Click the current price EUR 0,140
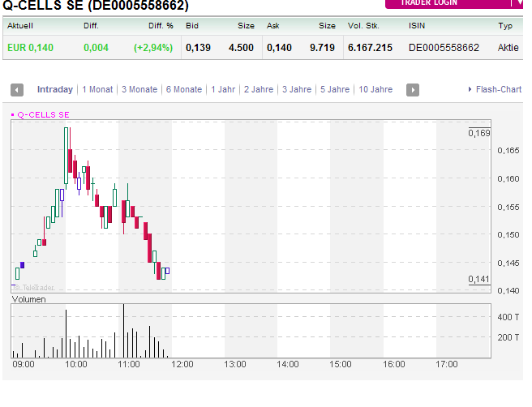The height and width of the screenshot is (407, 532). click(31, 48)
